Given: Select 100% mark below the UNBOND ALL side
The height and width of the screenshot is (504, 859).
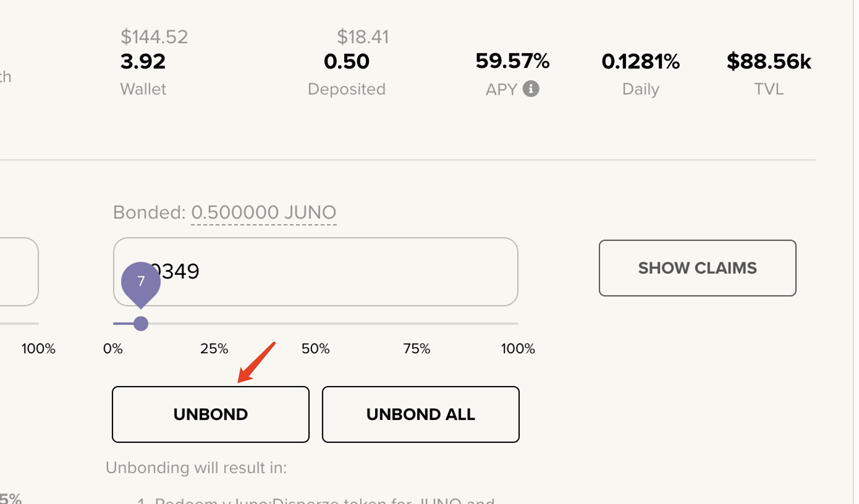Looking at the screenshot, I should point(518,349).
